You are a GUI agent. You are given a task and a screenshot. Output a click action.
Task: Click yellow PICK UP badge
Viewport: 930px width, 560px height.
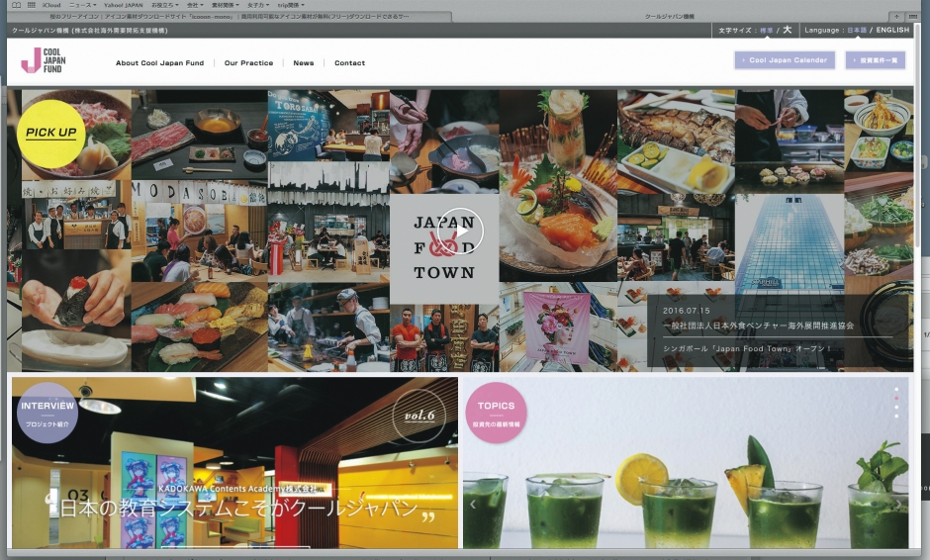pos(51,133)
